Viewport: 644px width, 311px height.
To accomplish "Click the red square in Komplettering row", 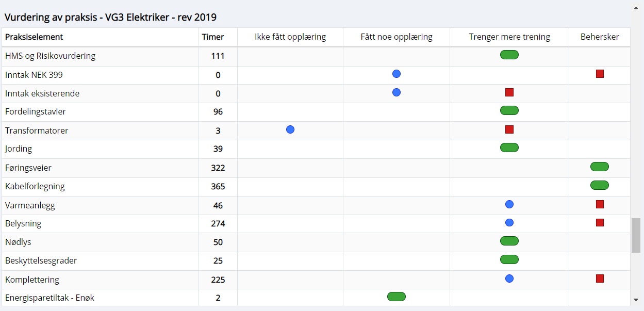I will tap(600, 279).
